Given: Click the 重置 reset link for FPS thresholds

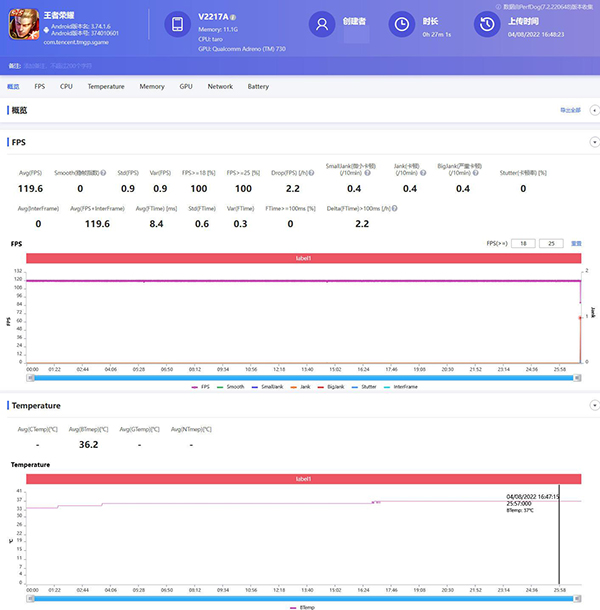Looking at the screenshot, I should click(576, 243).
